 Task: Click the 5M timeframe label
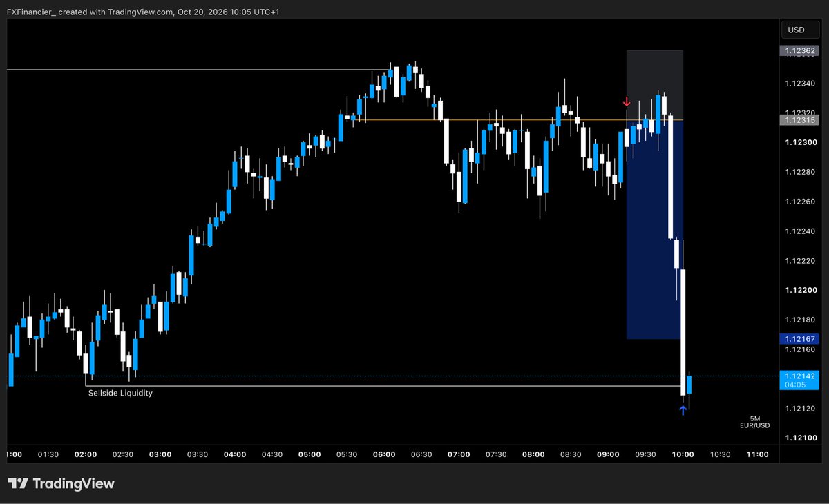pos(754,418)
